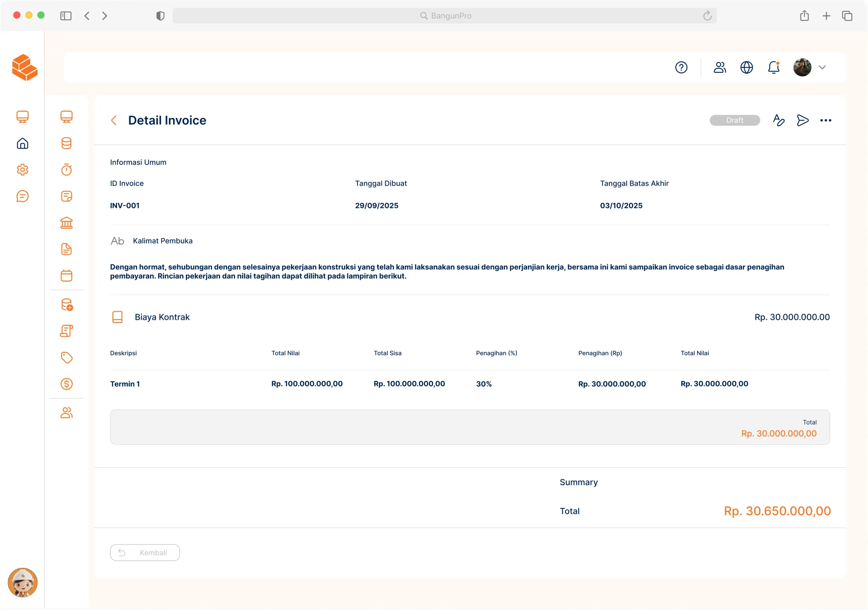The height and width of the screenshot is (610, 868).
Task: Select the calendar icon in the sidebar
Action: (66, 276)
